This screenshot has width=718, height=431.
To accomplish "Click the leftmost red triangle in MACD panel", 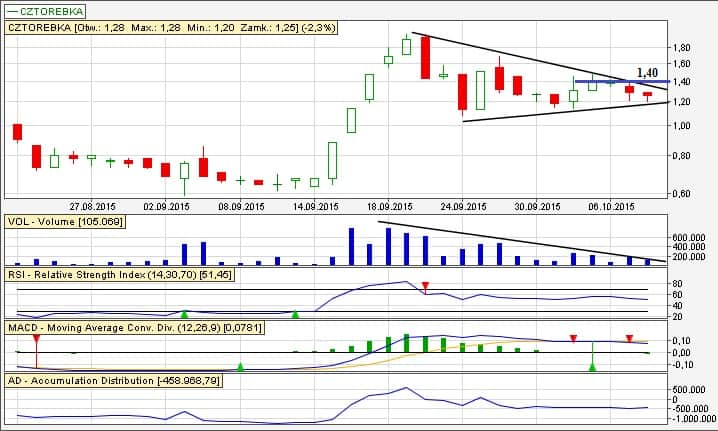I will click(35, 339).
